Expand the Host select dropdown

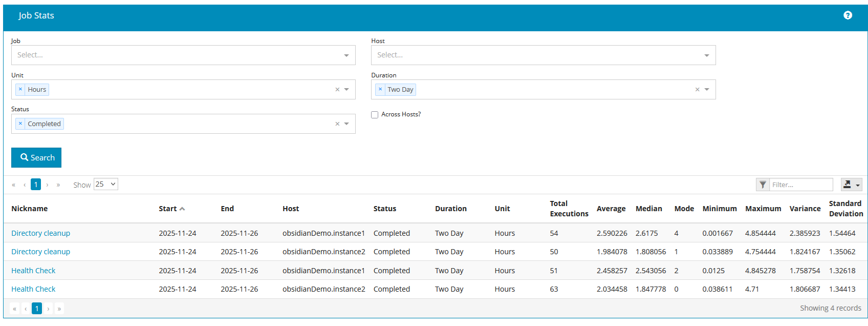pyautogui.click(x=706, y=55)
